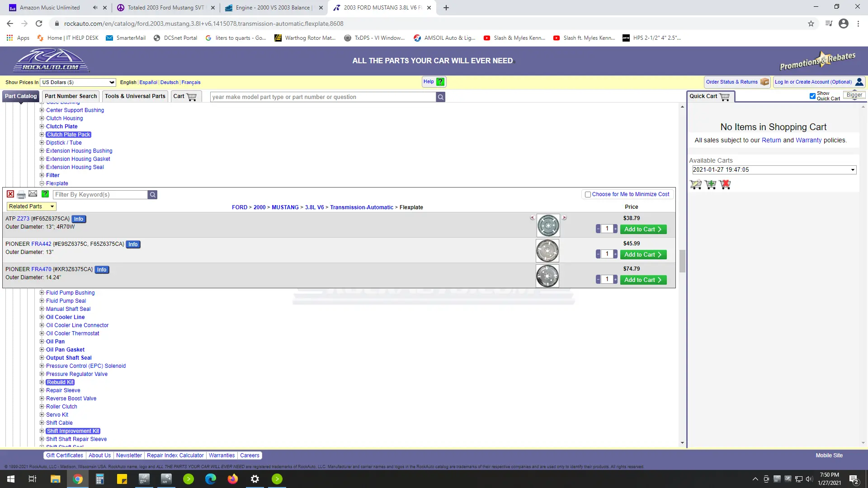This screenshot has height=488, width=868.
Task: Expand the Oil Pan Gasket tree node
Action: [x=42, y=350]
